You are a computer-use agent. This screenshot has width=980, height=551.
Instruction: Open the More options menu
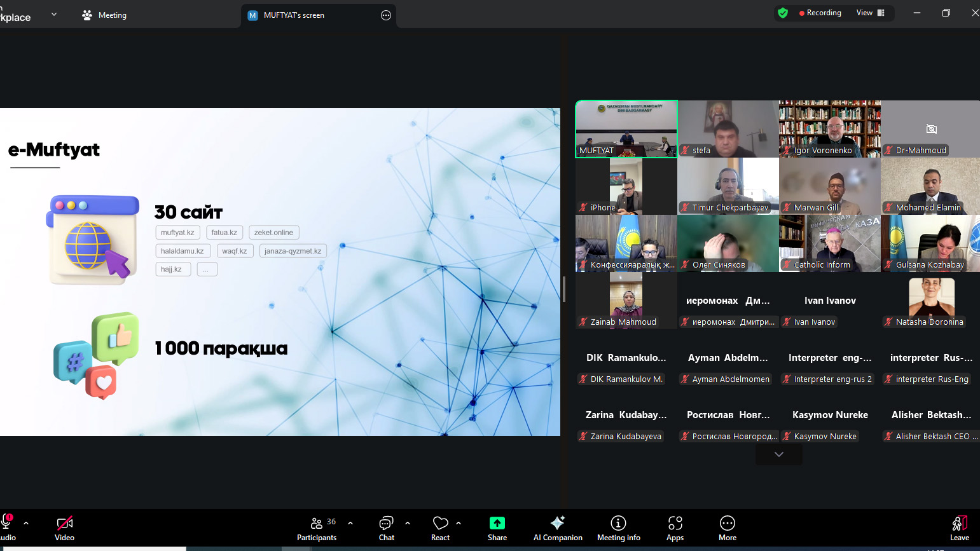727,528
